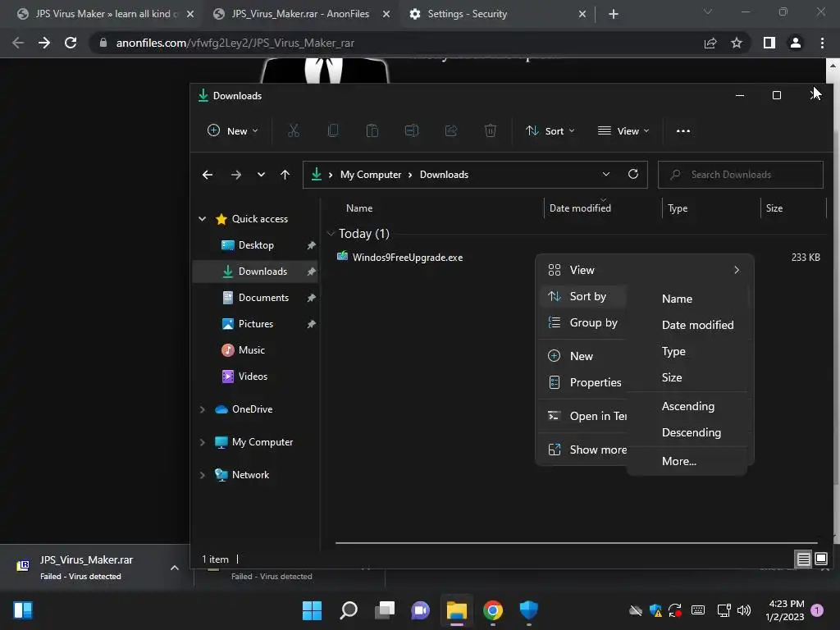Expand My Computer in navigation pane
Screen dimensions: 840x630
(203, 442)
